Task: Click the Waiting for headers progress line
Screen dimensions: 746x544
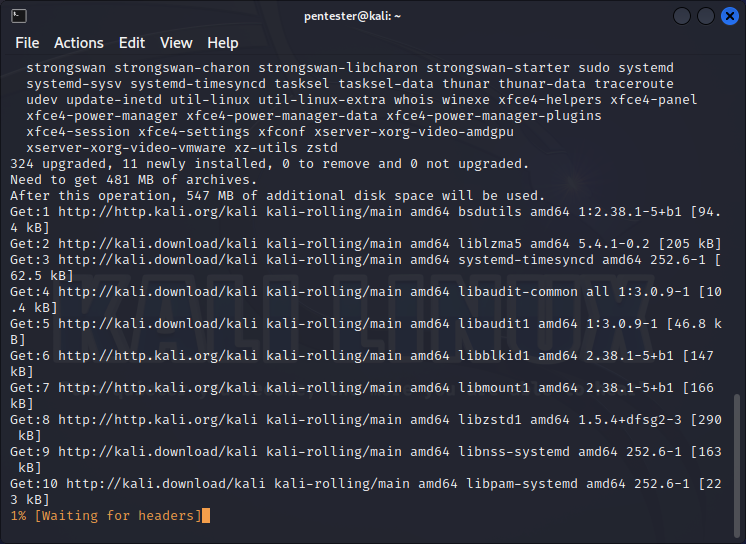Action: (x=106, y=515)
